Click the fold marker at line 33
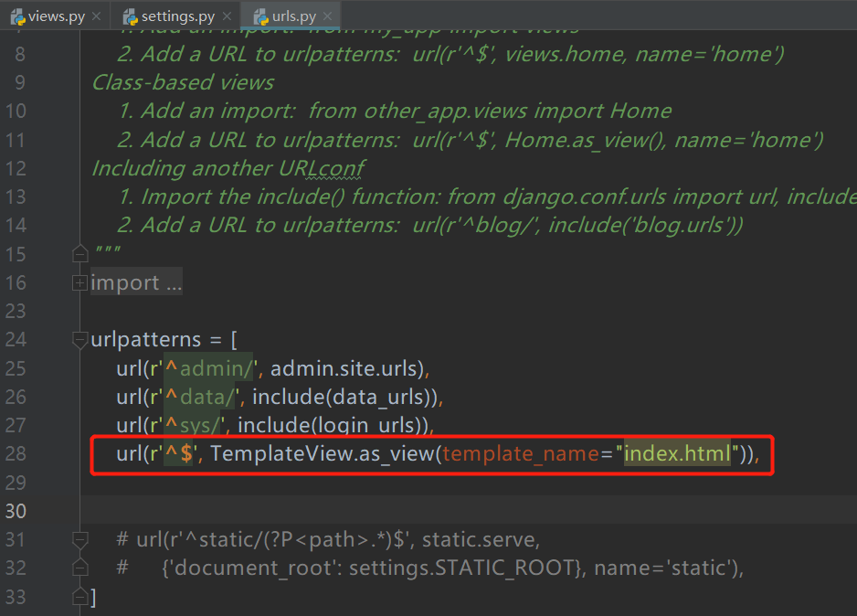Viewport: 857px width, 616px height. 79,595
